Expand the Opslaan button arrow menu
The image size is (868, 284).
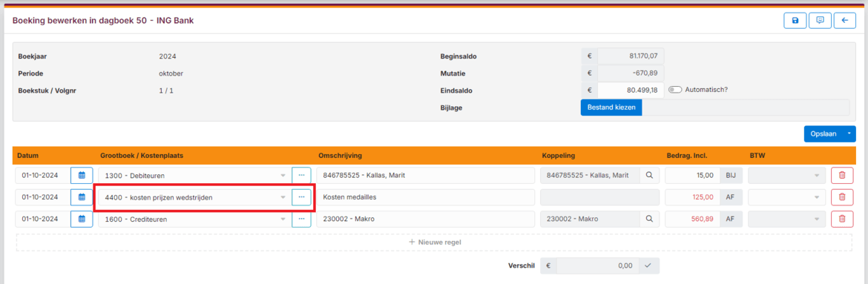coord(849,134)
